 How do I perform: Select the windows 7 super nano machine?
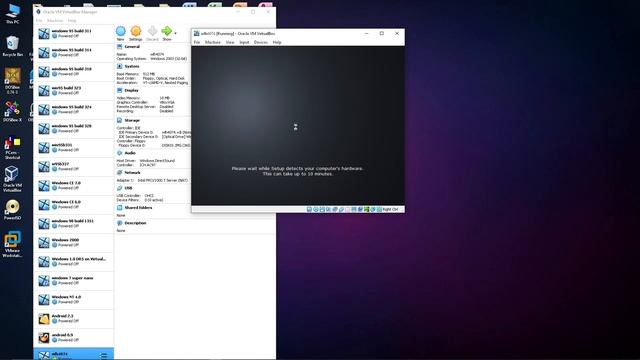tap(73, 281)
